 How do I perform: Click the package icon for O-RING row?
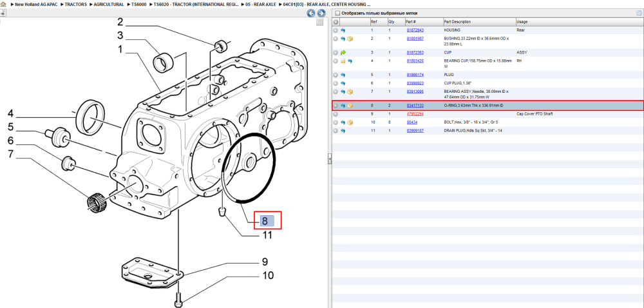pyautogui.click(x=350, y=106)
